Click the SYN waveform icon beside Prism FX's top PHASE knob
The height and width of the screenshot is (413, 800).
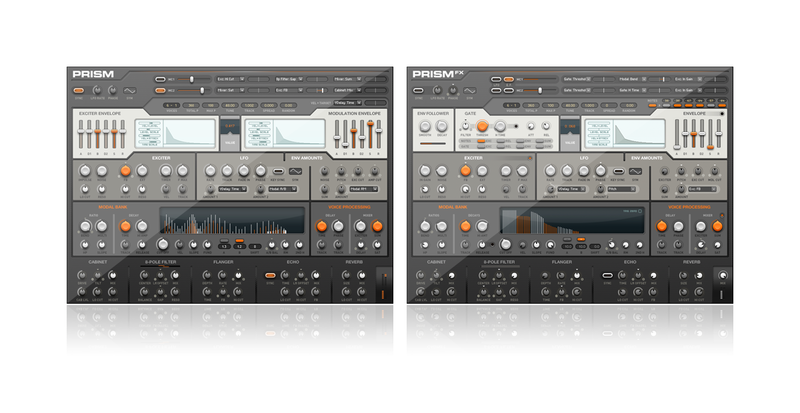(x=469, y=90)
